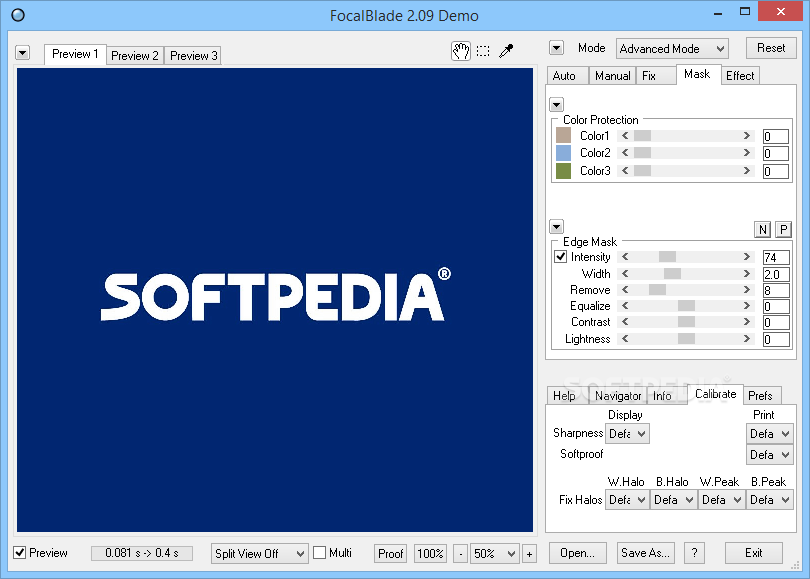Click the Color1 left arrow
Screen dimensions: 810x579
click(x=625, y=136)
